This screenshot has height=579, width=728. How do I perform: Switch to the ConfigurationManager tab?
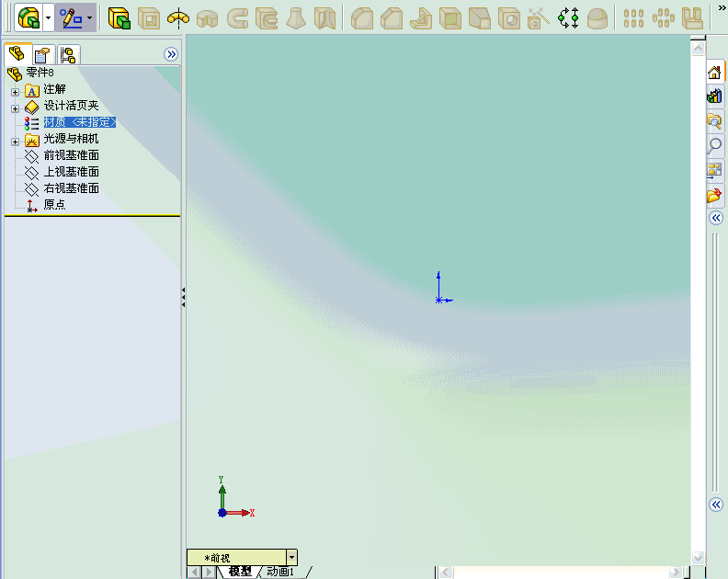click(69, 56)
